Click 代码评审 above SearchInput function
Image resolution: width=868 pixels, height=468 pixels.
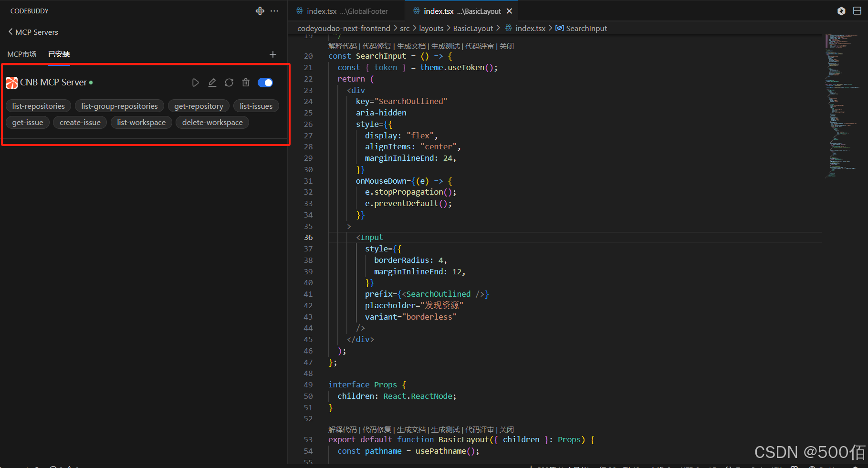coord(480,46)
